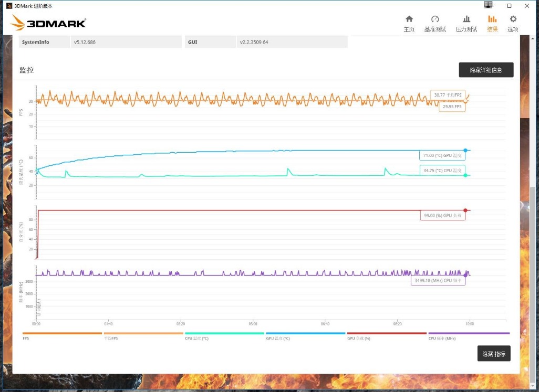Select the 基准测试 gauge icon
The width and height of the screenshot is (539, 392).
click(436, 22)
